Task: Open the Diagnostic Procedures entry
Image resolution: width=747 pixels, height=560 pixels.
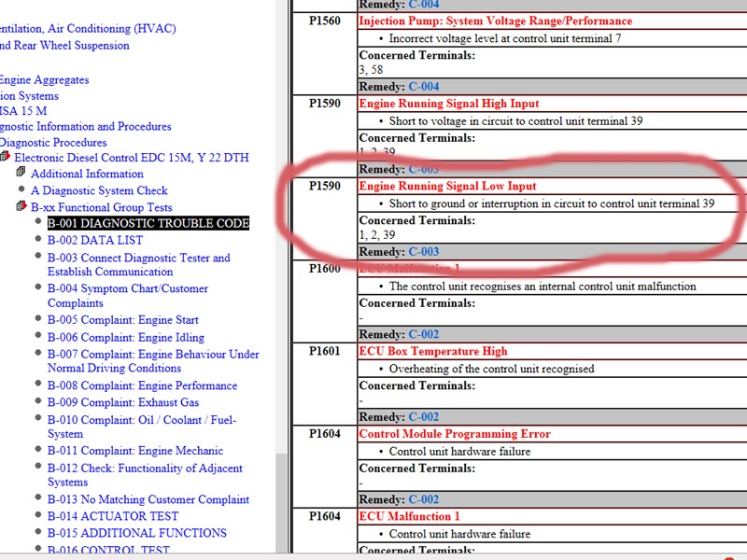Action: (x=53, y=143)
